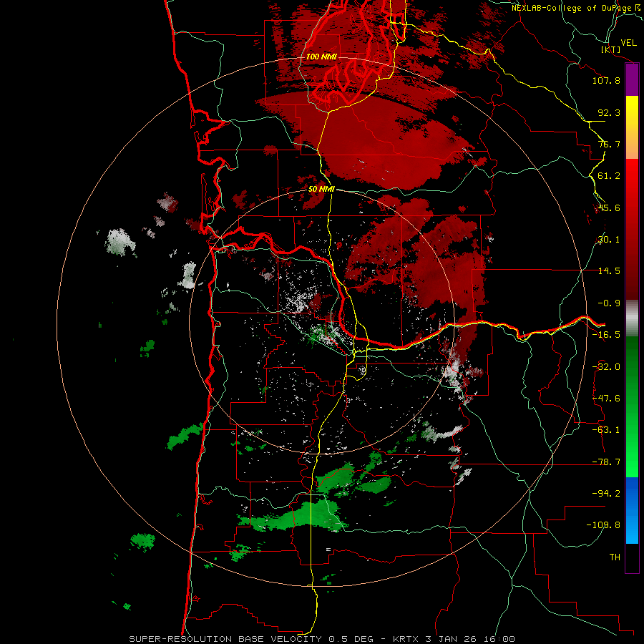
Task: Click the KRTX station identifier in caption
Action: pos(406,639)
